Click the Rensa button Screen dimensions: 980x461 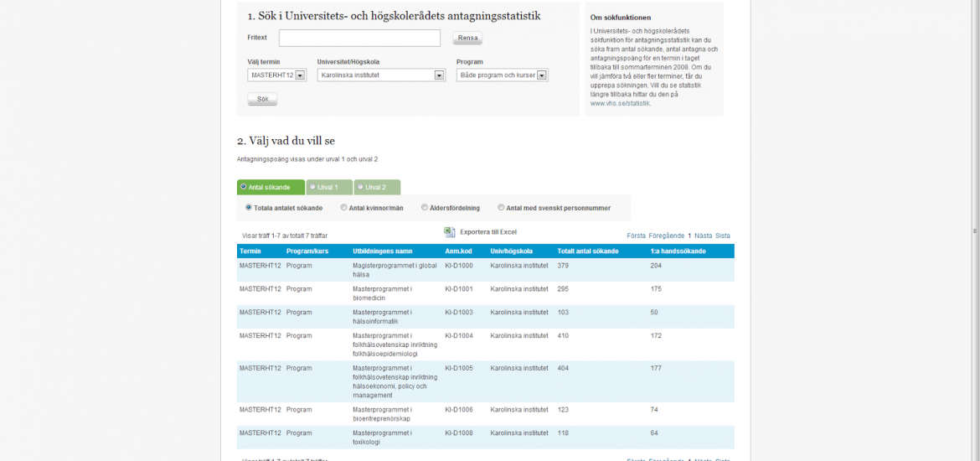(x=467, y=39)
